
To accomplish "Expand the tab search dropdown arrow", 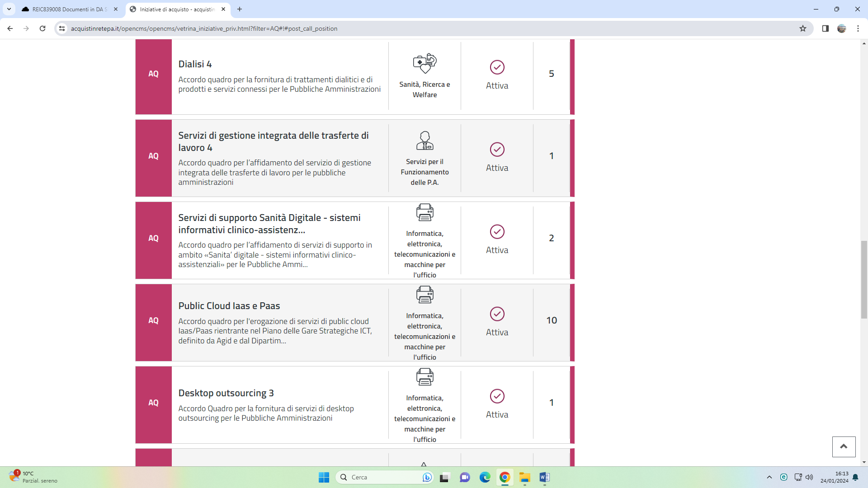I will tap(9, 9).
